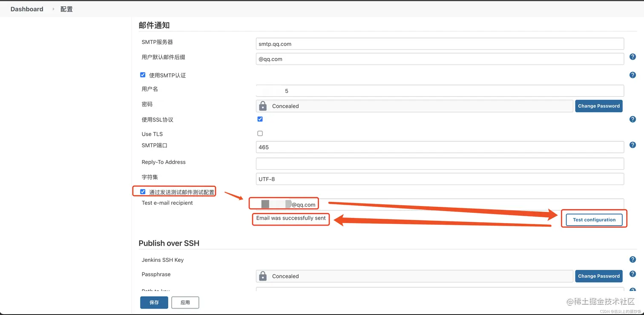This screenshot has height=315, width=644.
Task: Toggle the 使用SSL协议 checkbox
Action: (260, 119)
